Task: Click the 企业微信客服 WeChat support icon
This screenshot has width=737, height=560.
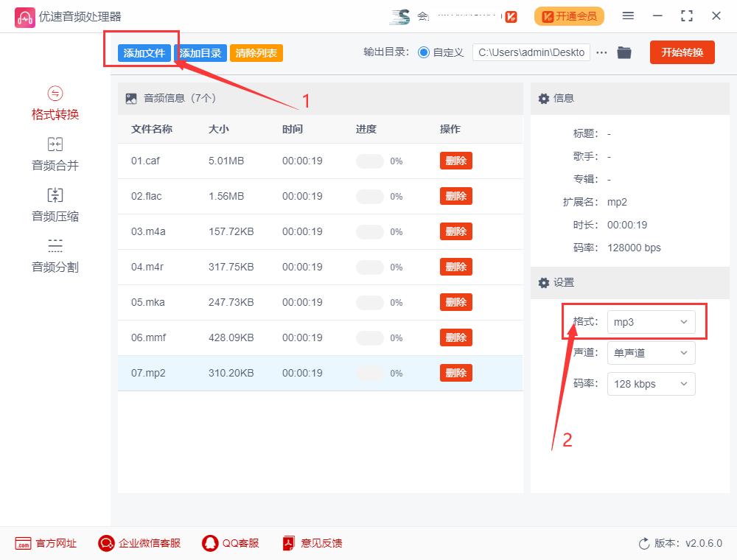Action: [x=106, y=543]
